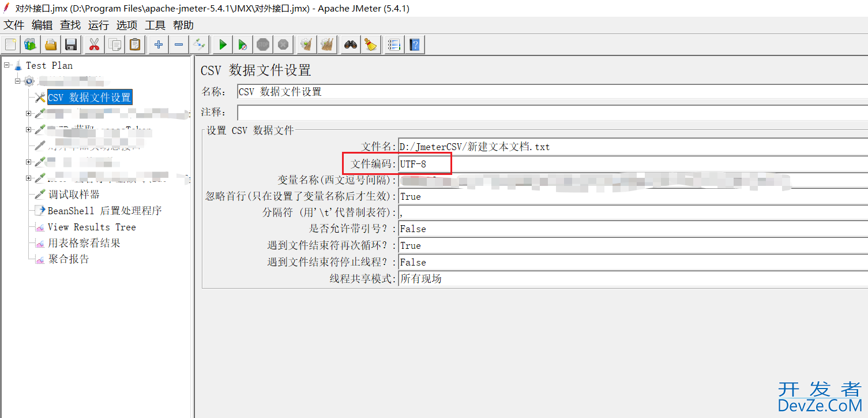Viewport: 868px width, 418px height.
Task: Click the grey Stop sign icon
Action: pyautogui.click(x=263, y=44)
